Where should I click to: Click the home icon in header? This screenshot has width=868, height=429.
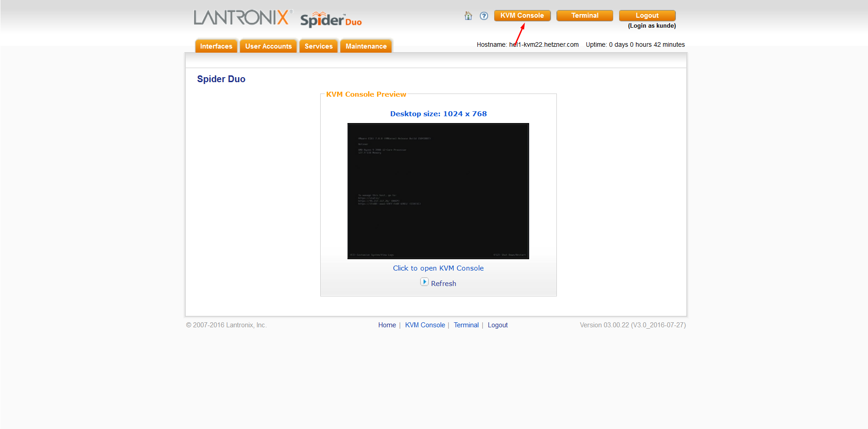click(x=468, y=16)
